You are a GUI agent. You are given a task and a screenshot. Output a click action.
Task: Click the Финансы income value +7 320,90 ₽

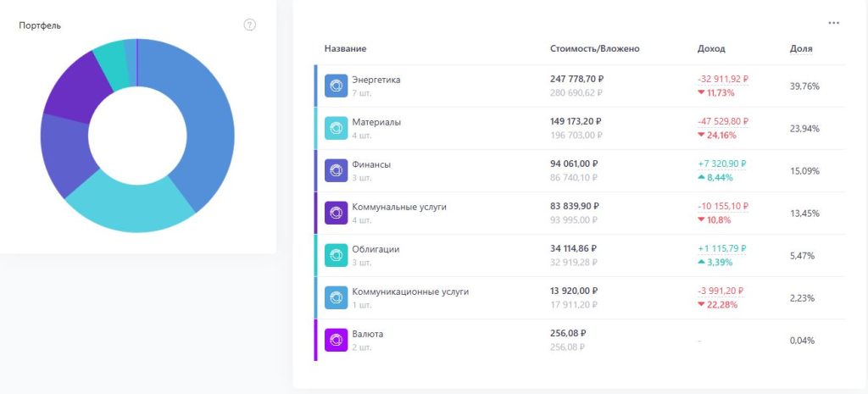tap(721, 164)
